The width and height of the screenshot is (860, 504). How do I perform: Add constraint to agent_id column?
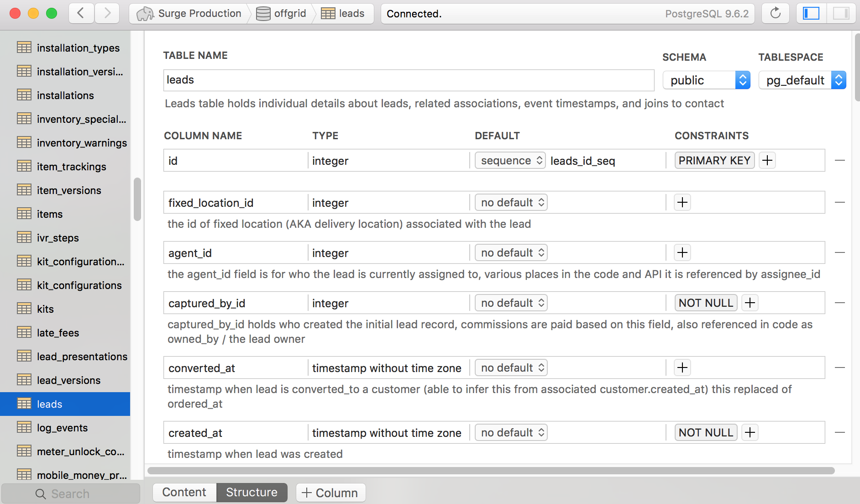pos(682,252)
